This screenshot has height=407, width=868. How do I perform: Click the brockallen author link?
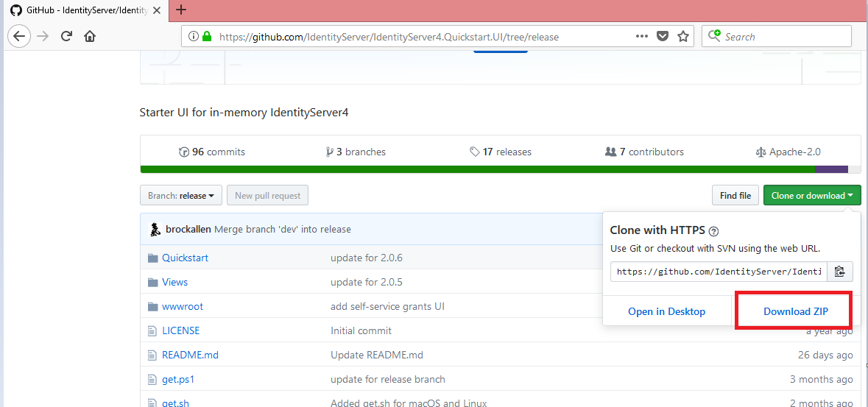(188, 229)
